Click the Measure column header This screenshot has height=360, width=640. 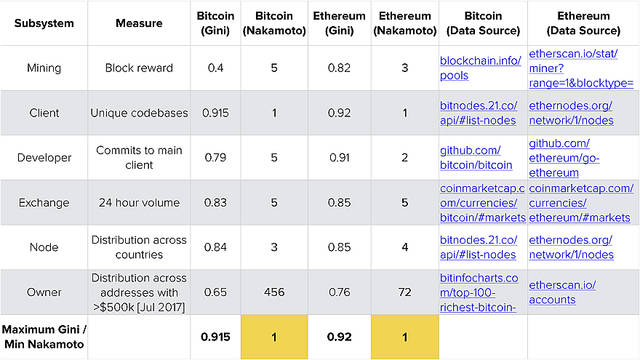click(x=139, y=23)
